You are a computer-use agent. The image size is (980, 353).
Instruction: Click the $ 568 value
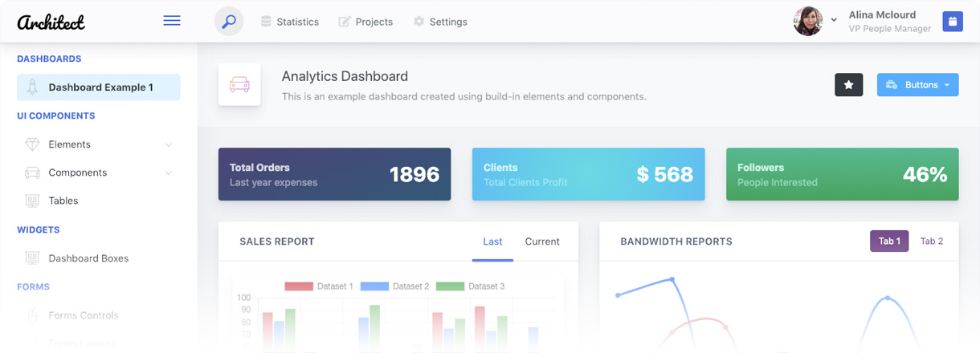click(665, 174)
